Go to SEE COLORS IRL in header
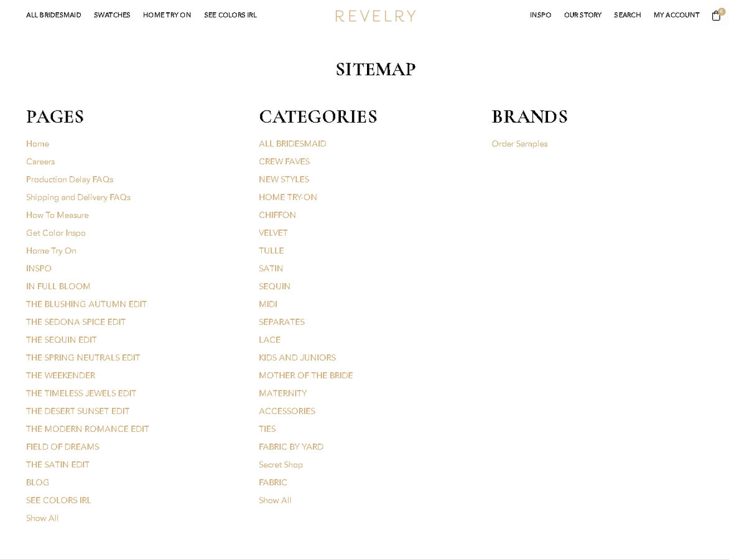 point(230,15)
